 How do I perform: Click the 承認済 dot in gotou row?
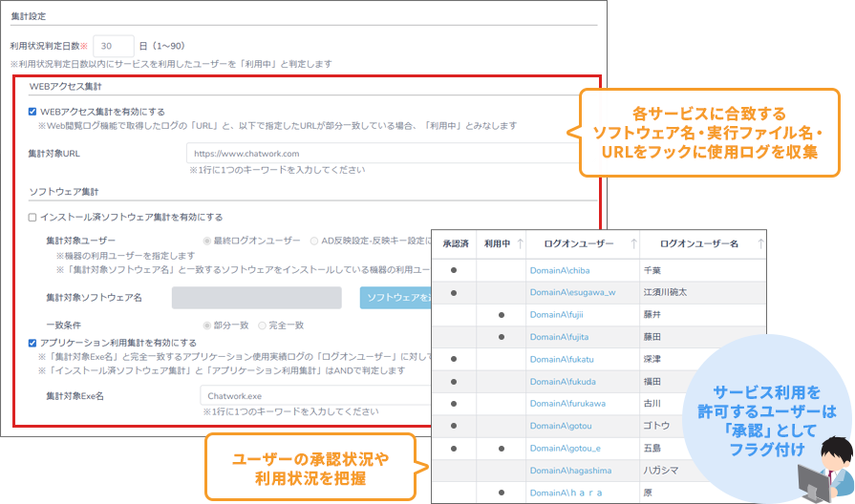pos(454,426)
